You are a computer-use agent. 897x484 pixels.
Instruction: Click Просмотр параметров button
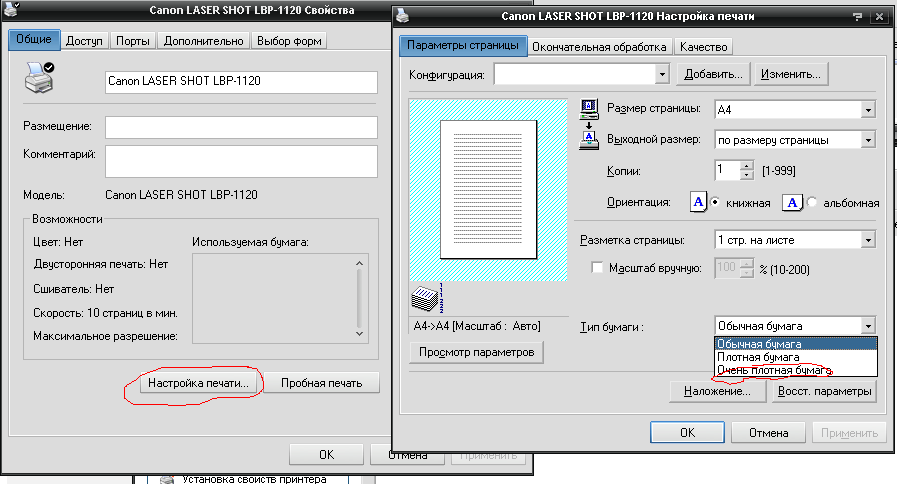(477, 352)
